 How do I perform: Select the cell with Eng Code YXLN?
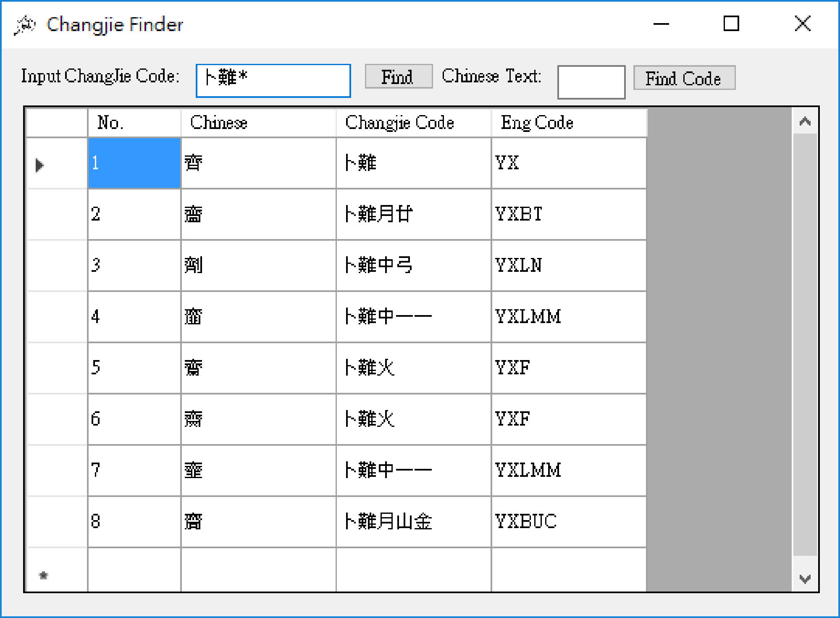coord(568,266)
